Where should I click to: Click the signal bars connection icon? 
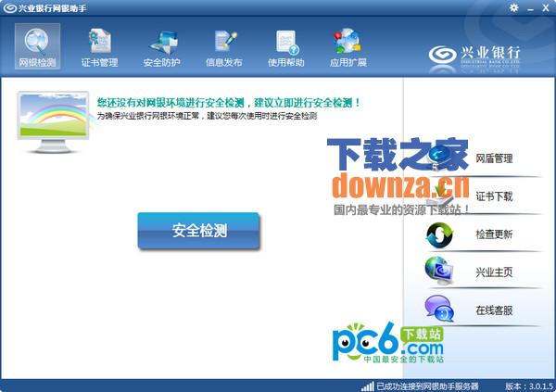coord(367,386)
